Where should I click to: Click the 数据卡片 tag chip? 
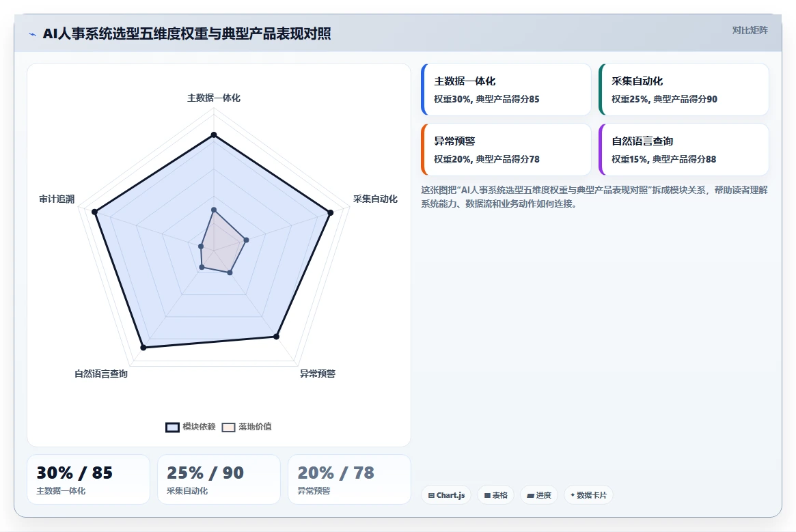[x=588, y=495]
